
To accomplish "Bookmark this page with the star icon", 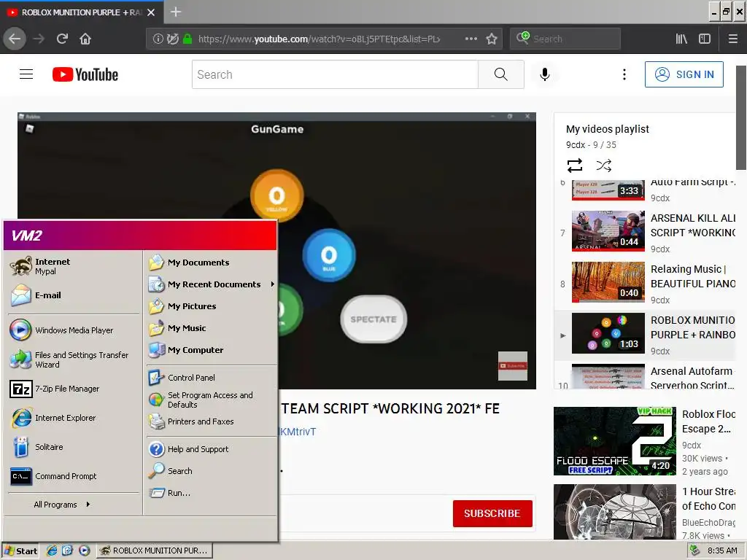I will pos(492,39).
